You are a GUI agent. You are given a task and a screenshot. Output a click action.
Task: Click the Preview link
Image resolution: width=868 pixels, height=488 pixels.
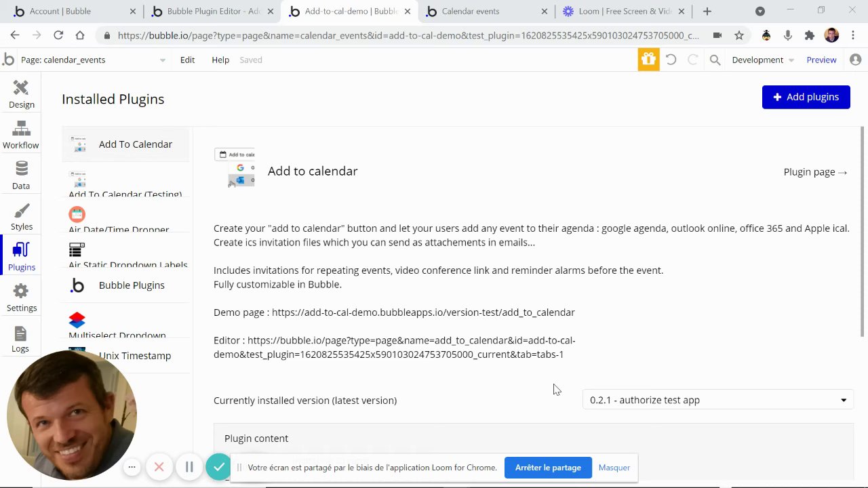click(821, 60)
